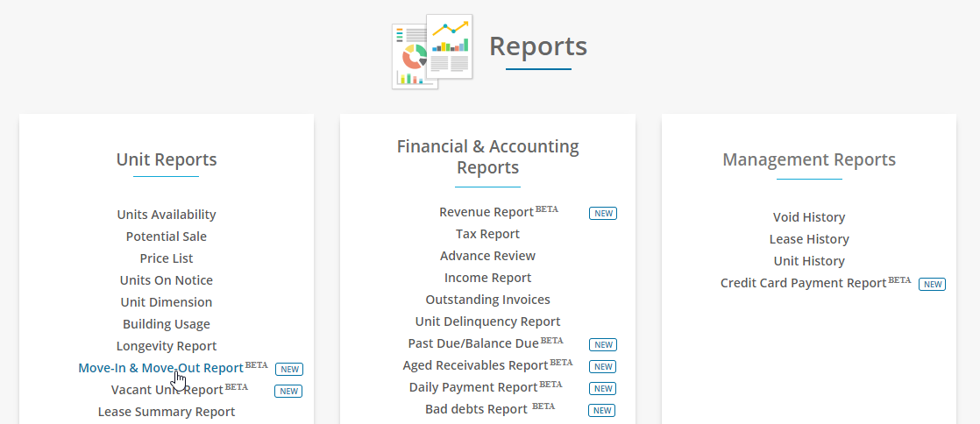Open the Income Report link
Screen dimensions: 980x424
[487, 277]
